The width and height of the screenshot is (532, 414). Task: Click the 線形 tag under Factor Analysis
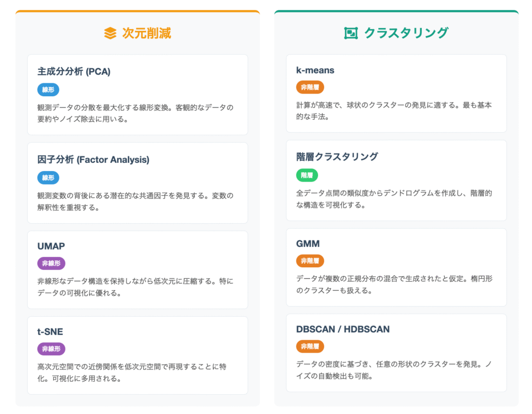pyautogui.click(x=48, y=178)
